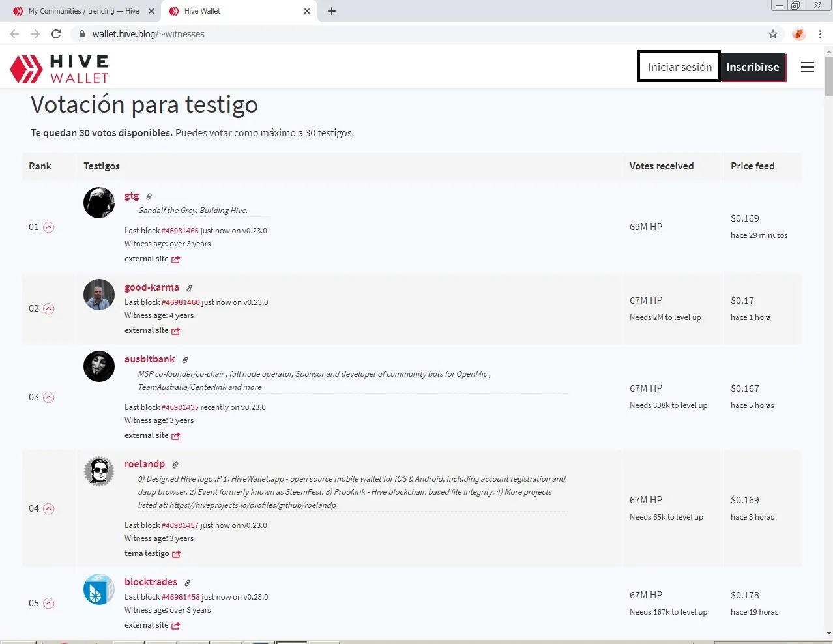The height and width of the screenshot is (644, 833).
Task: Upvote witness ausbitbank at rank 03
Action: pos(49,398)
